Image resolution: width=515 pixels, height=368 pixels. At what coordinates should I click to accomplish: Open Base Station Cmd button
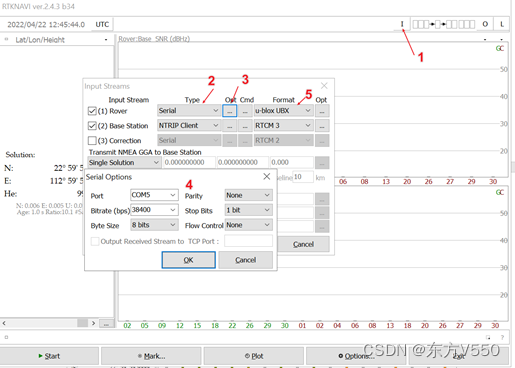coord(245,126)
